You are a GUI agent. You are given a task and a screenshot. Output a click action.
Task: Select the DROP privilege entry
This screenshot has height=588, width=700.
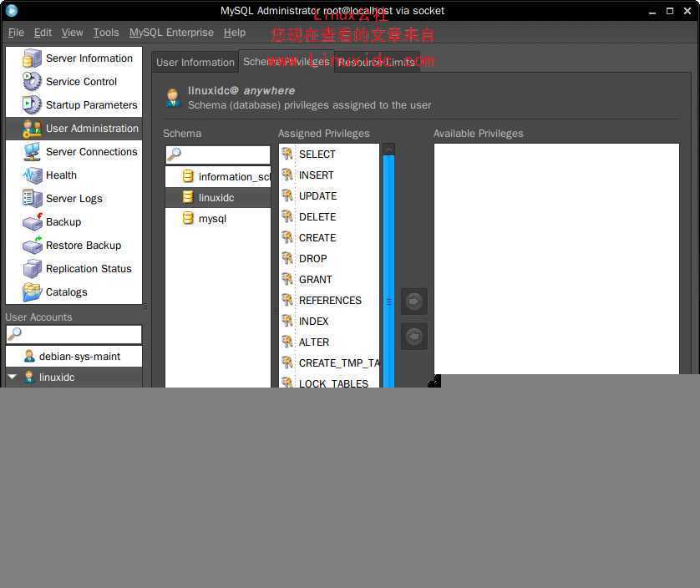[x=329, y=259]
